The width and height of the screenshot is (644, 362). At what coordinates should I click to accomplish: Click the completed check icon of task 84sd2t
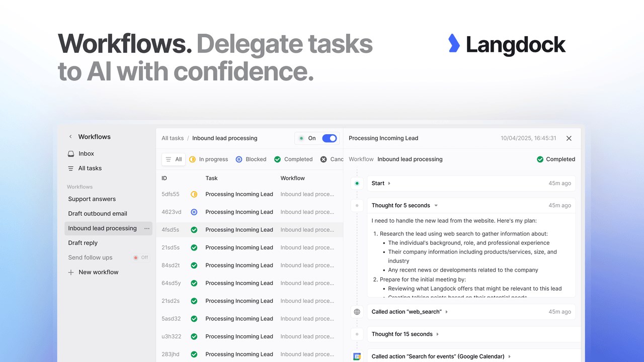point(194,265)
